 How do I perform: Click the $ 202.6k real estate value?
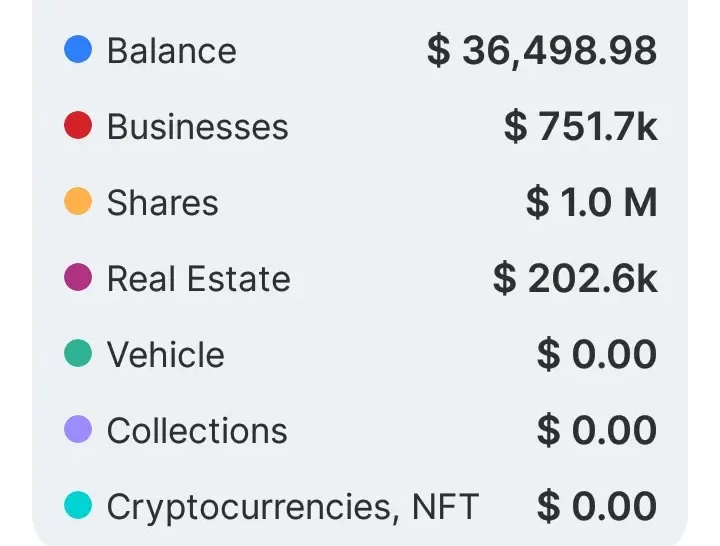click(x=575, y=278)
